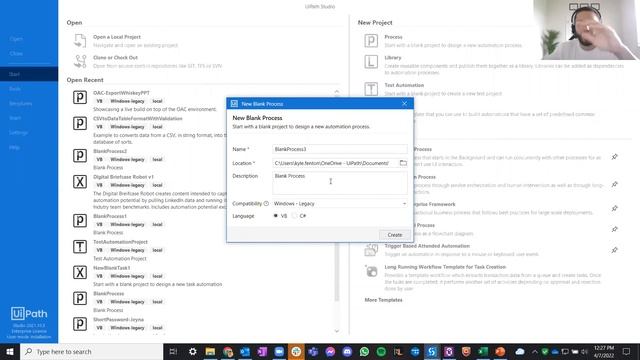Open TestAutomationProject test icon
The width and height of the screenshot is (640, 360).
tap(80, 246)
